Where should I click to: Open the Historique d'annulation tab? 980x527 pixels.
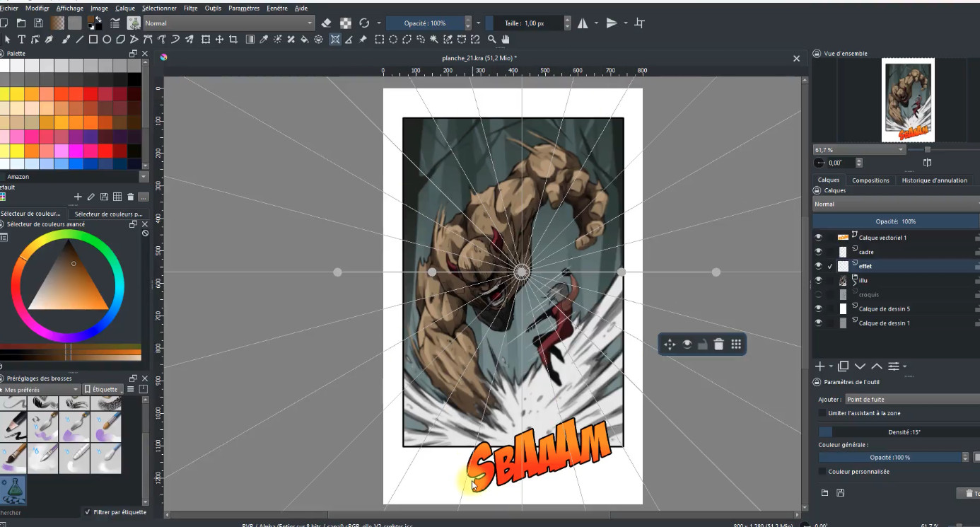point(934,180)
